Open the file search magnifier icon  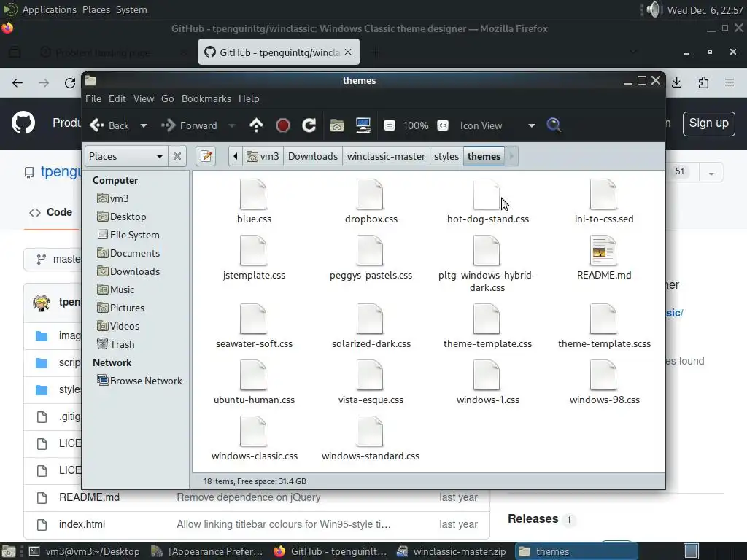554,125
